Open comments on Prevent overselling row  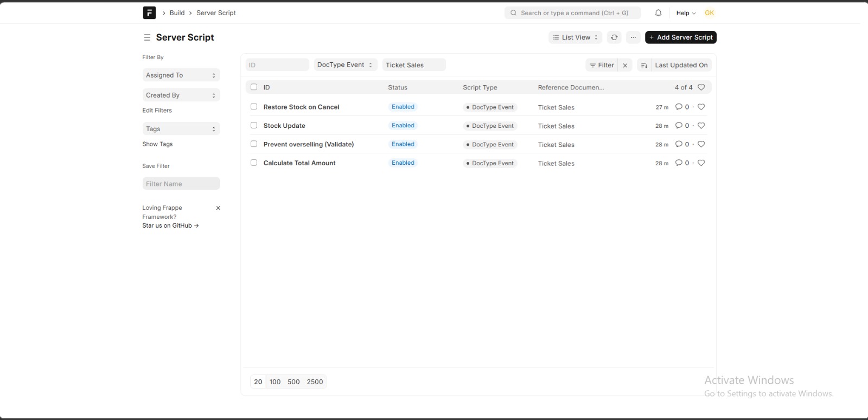(x=682, y=144)
